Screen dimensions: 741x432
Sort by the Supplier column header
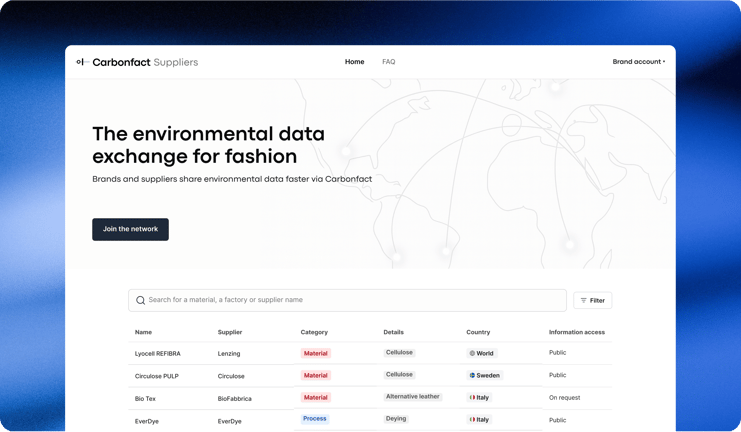(x=230, y=332)
